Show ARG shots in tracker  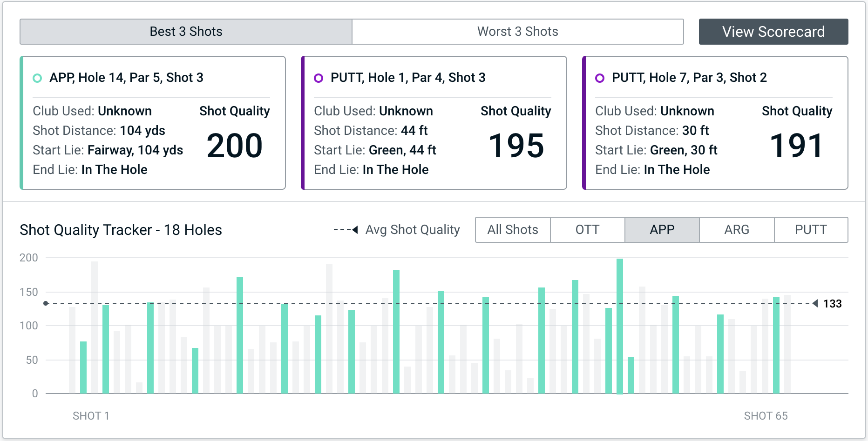coord(737,230)
